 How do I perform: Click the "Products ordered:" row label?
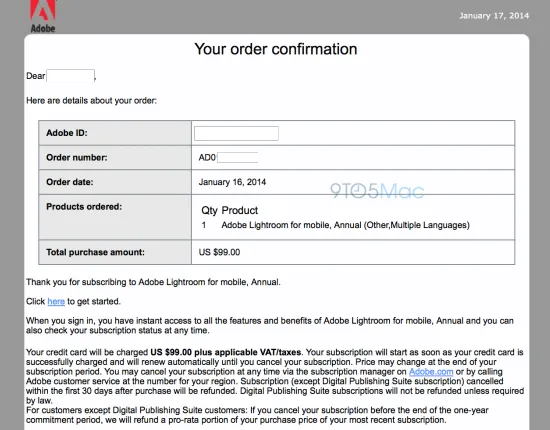tap(84, 207)
